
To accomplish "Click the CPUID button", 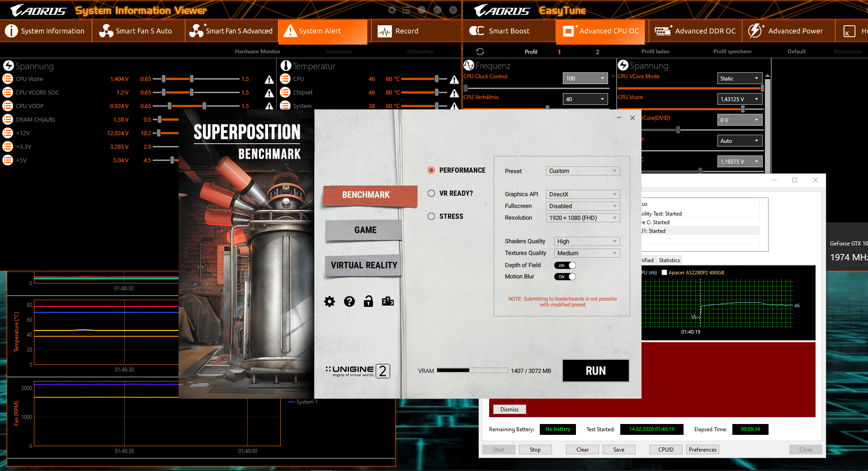I will pyautogui.click(x=666, y=449).
